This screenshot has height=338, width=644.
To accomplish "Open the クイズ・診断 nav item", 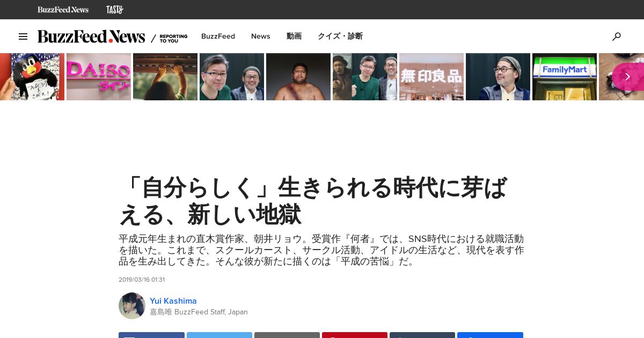I will click(340, 36).
